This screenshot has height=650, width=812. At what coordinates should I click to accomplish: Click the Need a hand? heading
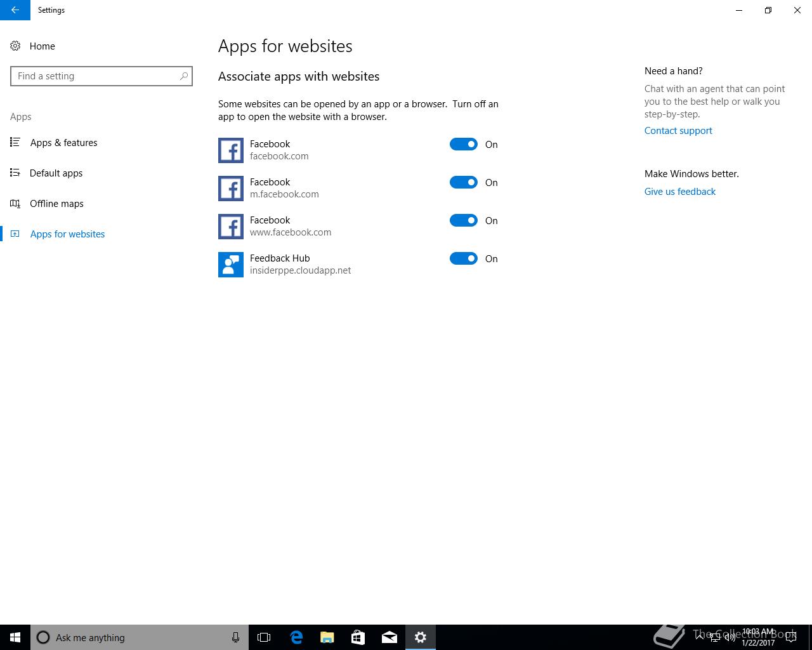(673, 71)
